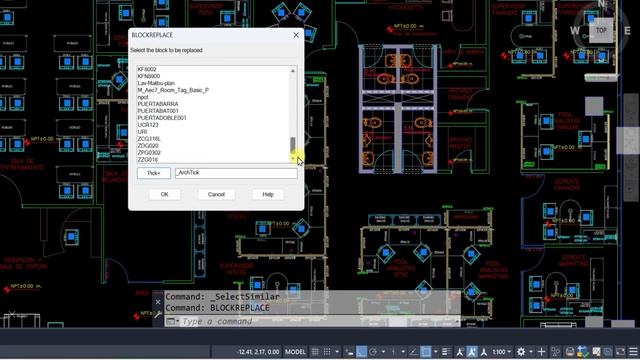Viewport: 640px width, 360px height.
Task: Select ZZG018 in the block list
Action: (148, 160)
